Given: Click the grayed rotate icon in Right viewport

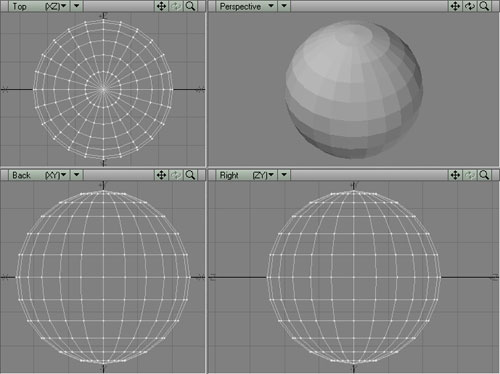Looking at the screenshot, I should pos(470,175).
